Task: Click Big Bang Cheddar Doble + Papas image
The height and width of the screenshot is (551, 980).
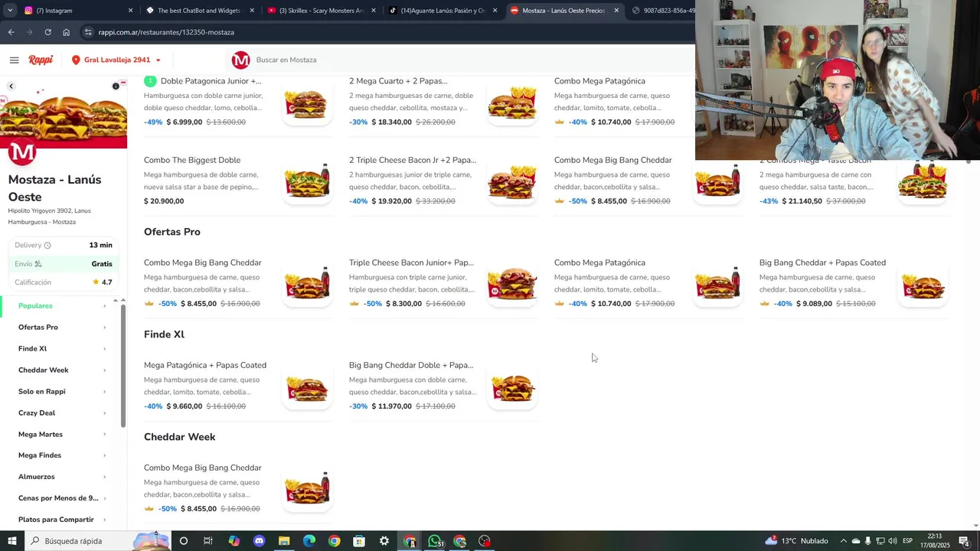Action: (512, 386)
